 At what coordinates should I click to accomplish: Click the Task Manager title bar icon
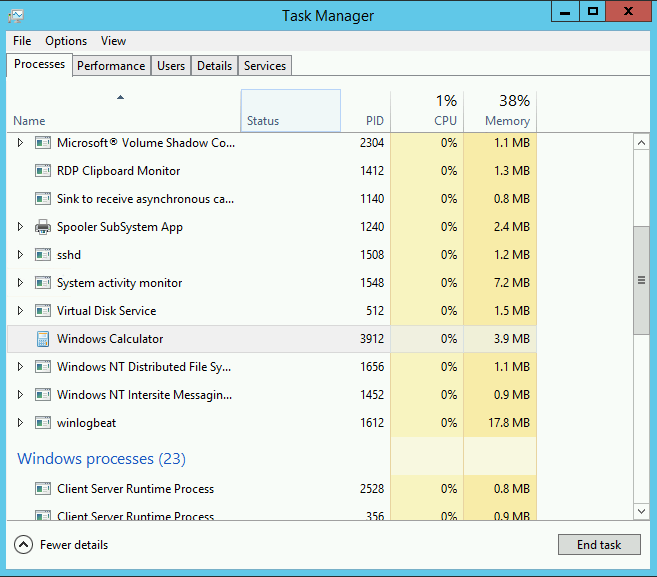click(x=16, y=16)
